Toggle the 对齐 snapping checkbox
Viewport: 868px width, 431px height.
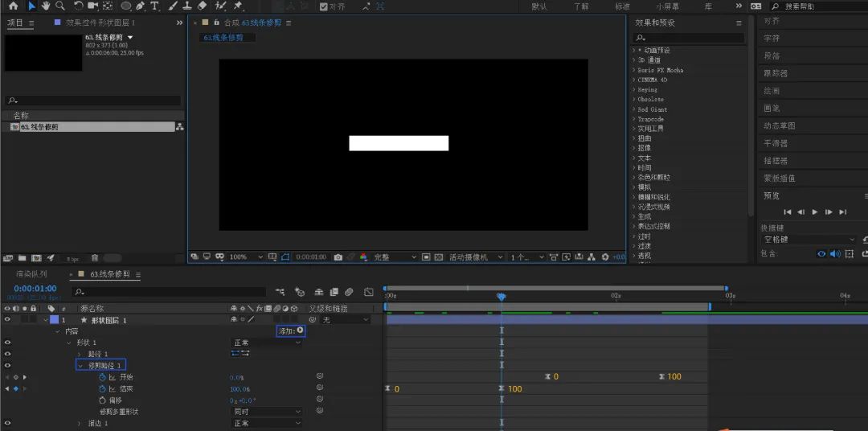324,6
